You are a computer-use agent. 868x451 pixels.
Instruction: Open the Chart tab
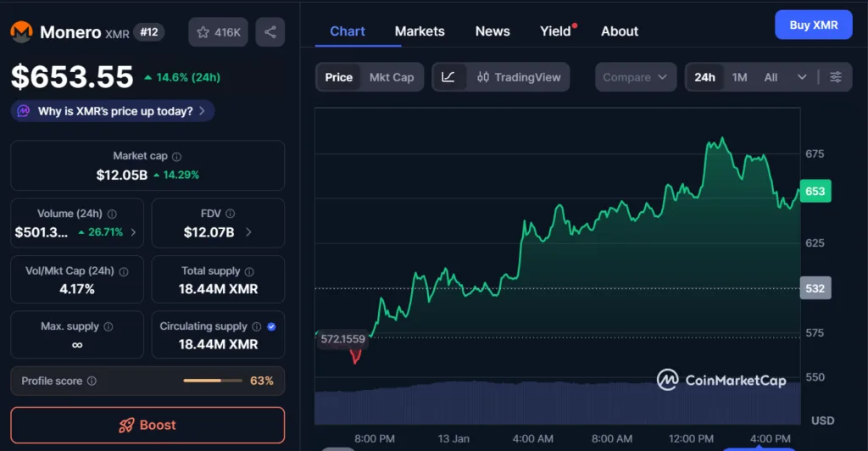pyautogui.click(x=348, y=31)
